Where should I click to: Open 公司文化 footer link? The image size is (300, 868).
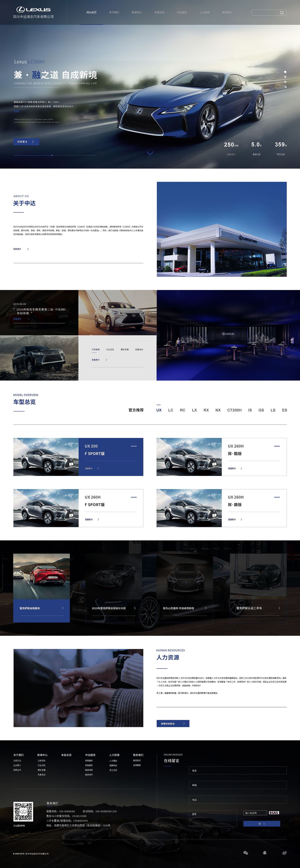tap(17, 760)
